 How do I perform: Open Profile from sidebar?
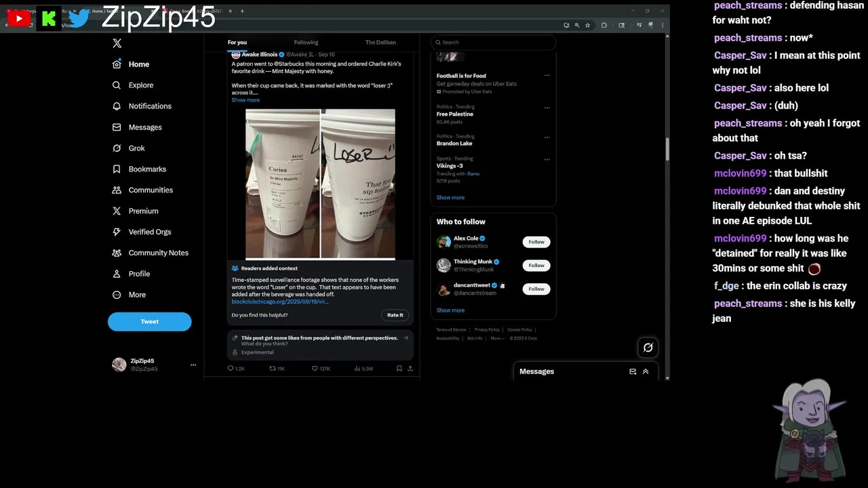click(131, 274)
